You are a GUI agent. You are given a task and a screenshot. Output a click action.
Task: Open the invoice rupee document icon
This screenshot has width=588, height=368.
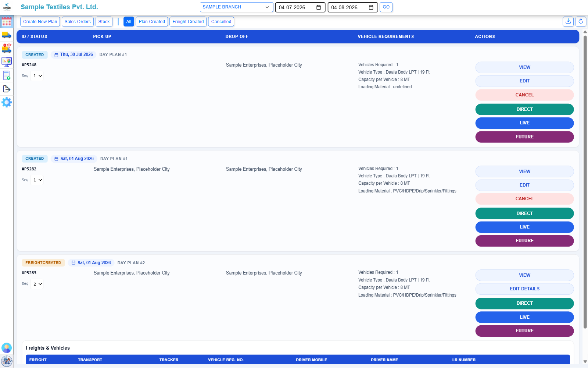pos(7,75)
